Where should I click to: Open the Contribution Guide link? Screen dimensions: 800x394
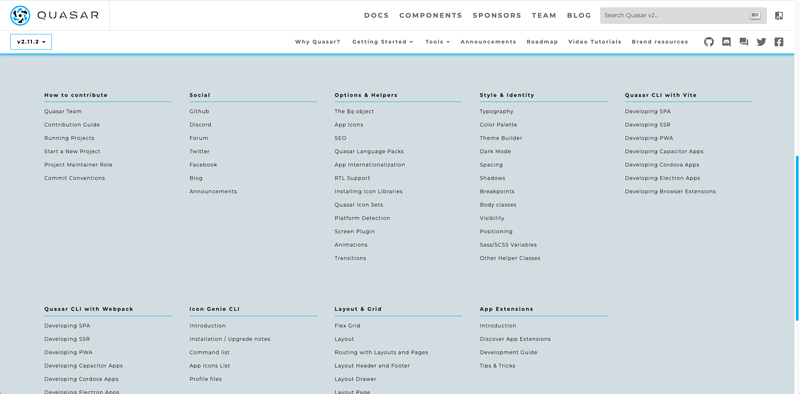tap(72, 125)
